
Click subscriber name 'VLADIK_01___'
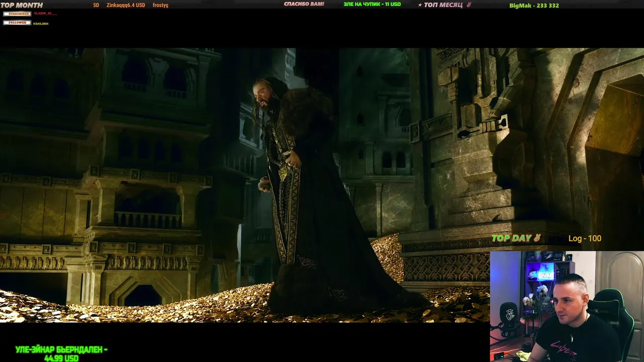click(45, 14)
